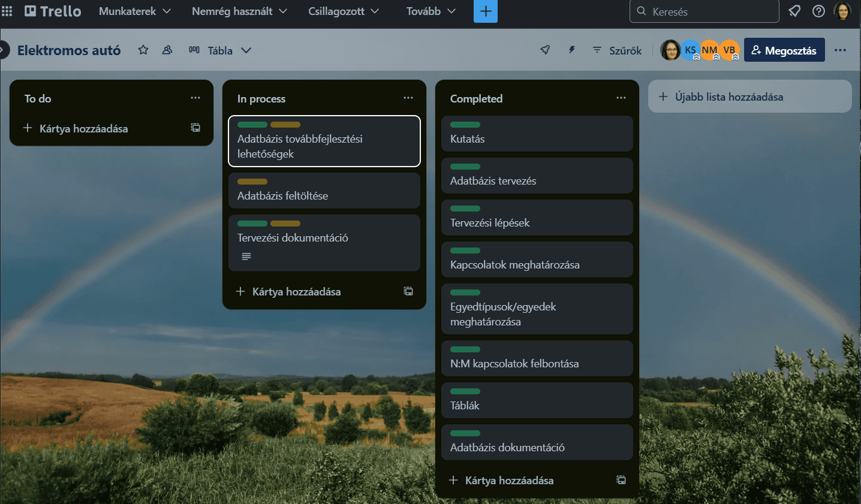Click green label on Kutatás card

point(465,125)
